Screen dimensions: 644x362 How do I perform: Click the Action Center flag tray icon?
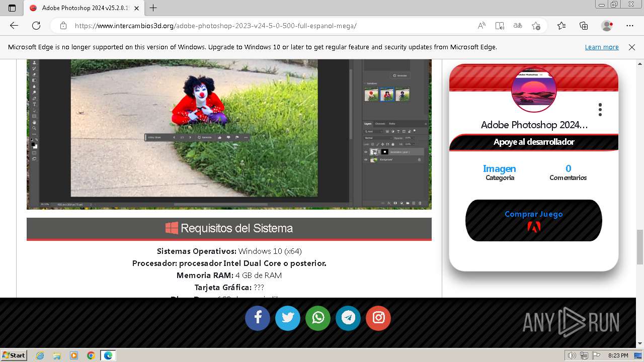pyautogui.click(x=596, y=355)
